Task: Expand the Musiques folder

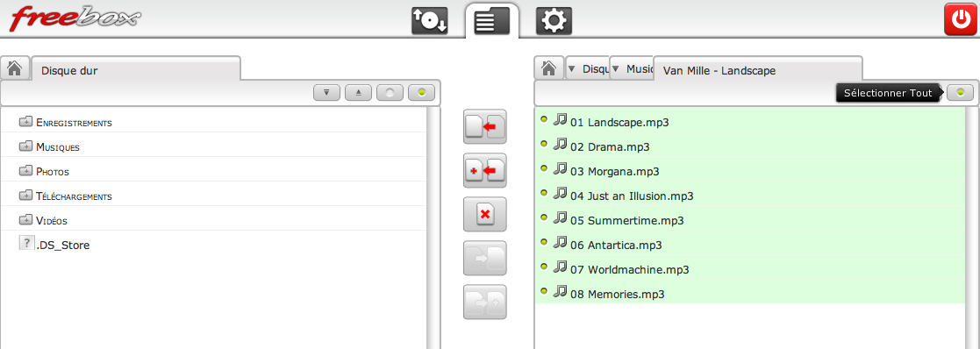Action: [x=25, y=146]
